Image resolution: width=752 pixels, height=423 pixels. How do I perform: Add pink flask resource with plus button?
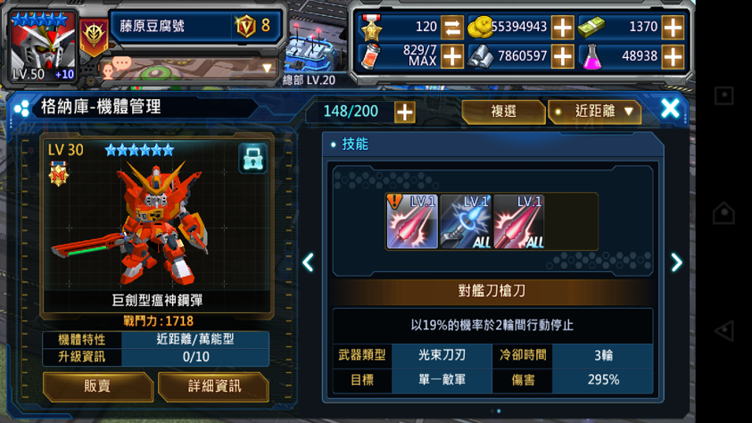[673, 57]
